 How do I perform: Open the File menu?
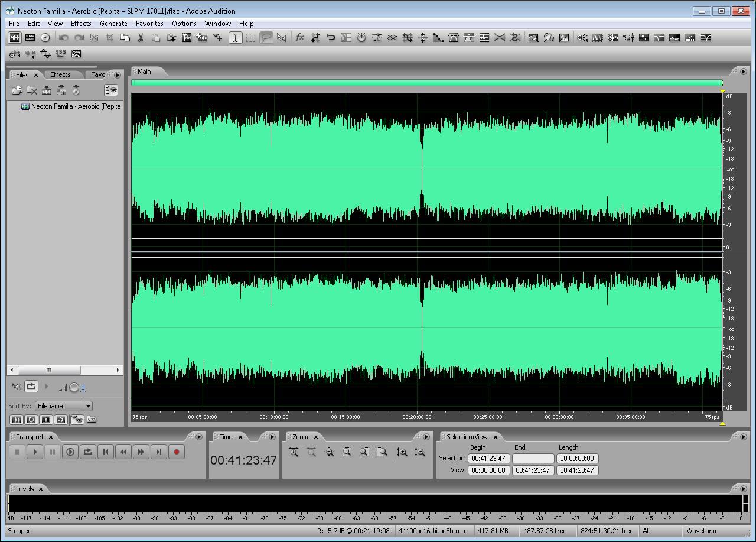coord(14,24)
